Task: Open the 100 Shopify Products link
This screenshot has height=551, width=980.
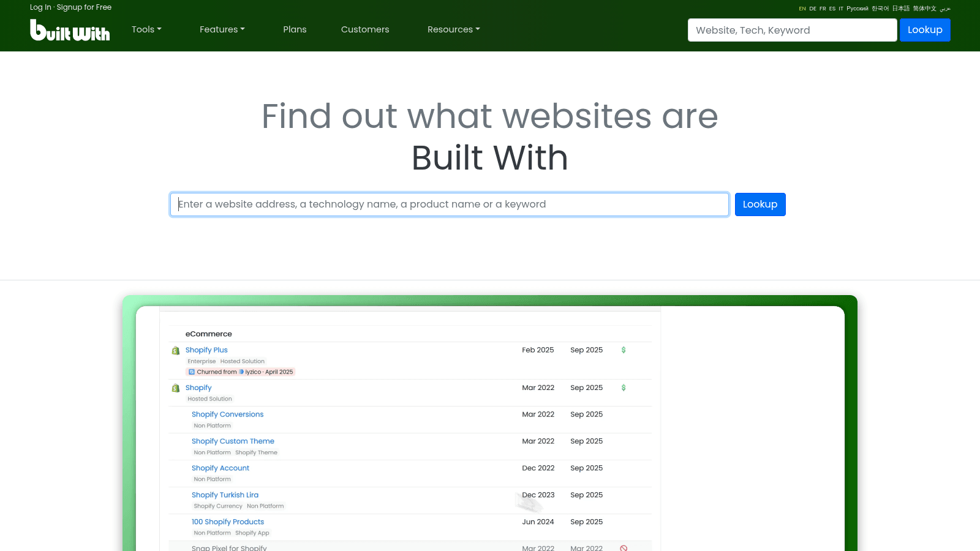Action: (x=228, y=522)
